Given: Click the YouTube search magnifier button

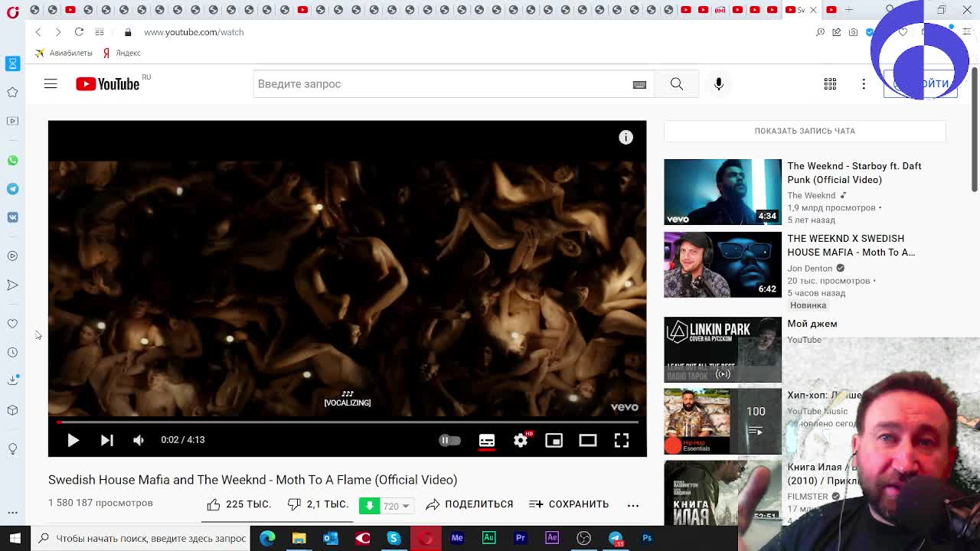Looking at the screenshot, I should tap(677, 84).
